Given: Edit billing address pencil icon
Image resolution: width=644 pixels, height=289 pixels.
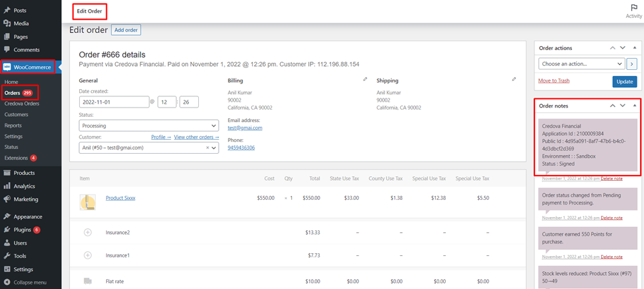Looking at the screenshot, I should [365, 79].
